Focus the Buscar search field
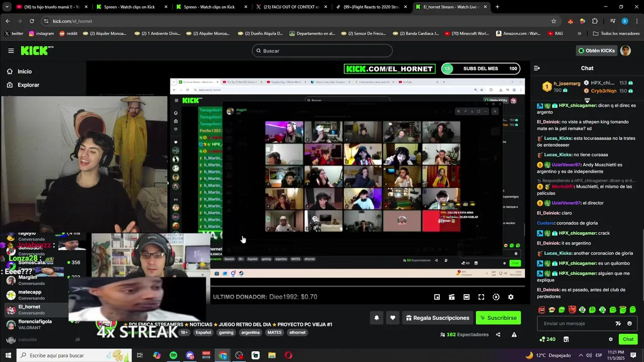 click(x=322, y=51)
